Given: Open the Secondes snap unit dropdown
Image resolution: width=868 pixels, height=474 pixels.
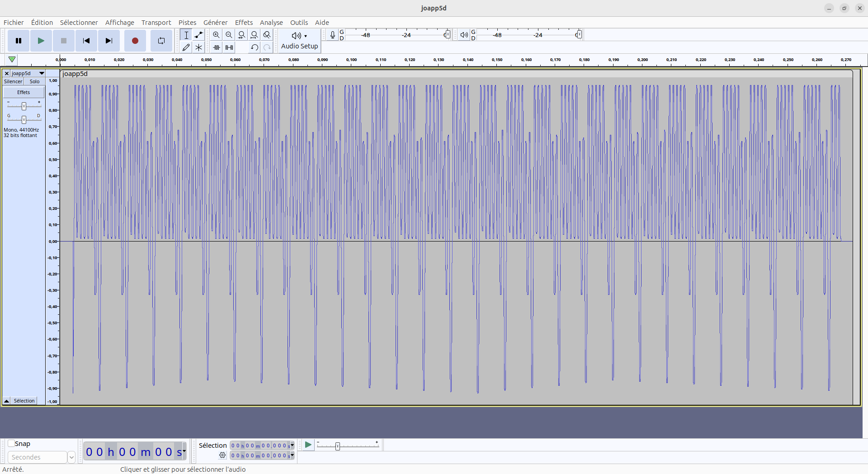Looking at the screenshot, I should point(71,457).
